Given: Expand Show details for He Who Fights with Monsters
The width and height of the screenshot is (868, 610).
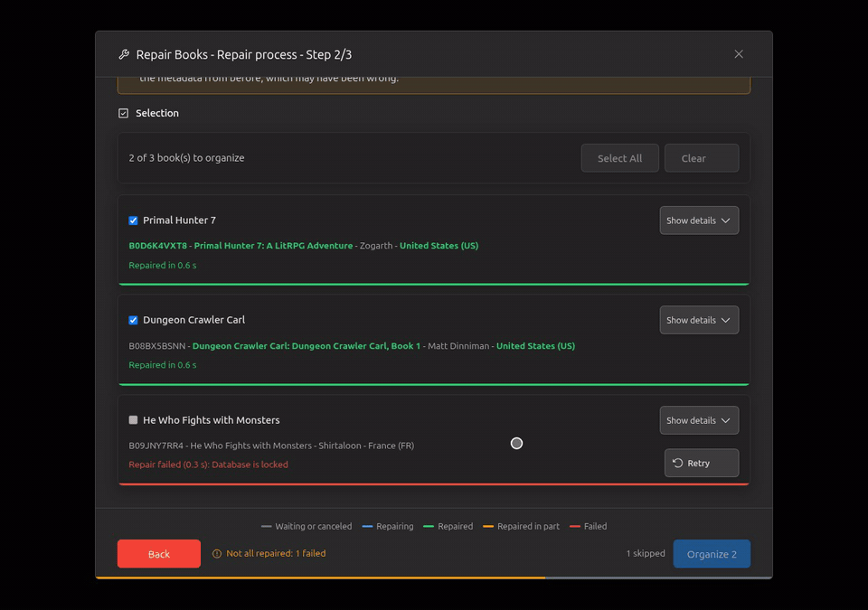Looking at the screenshot, I should (x=699, y=420).
